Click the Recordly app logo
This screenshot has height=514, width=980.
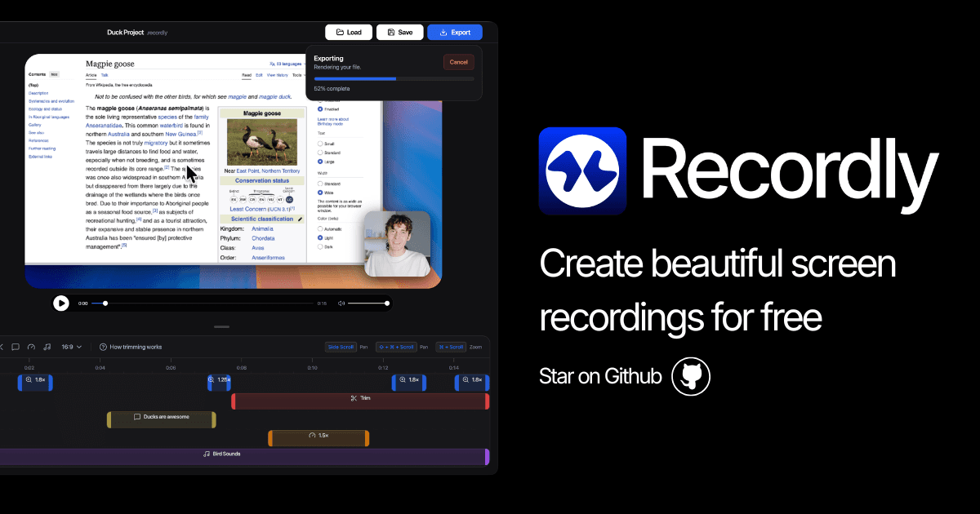[x=582, y=171]
